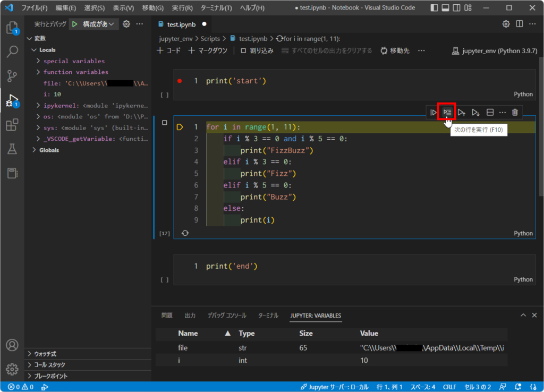Expand the sys module variable

tap(38, 127)
